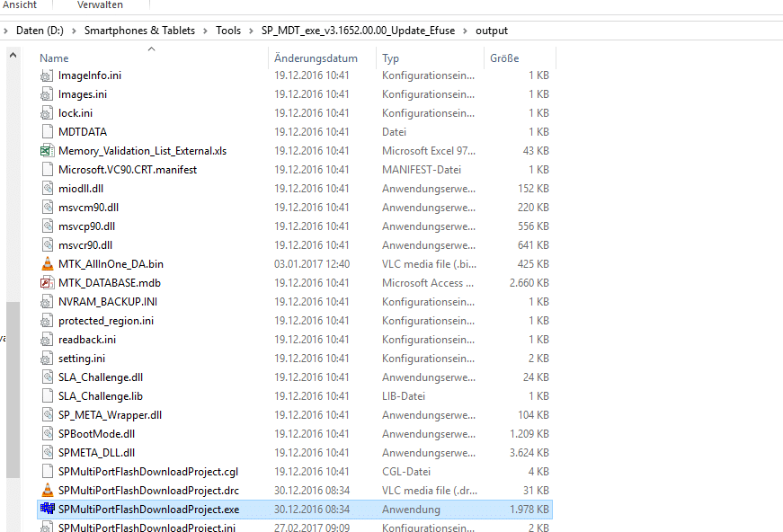
Task: Click the Microsoft.VC90.CRT.manifest file icon
Action: point(47,170)
